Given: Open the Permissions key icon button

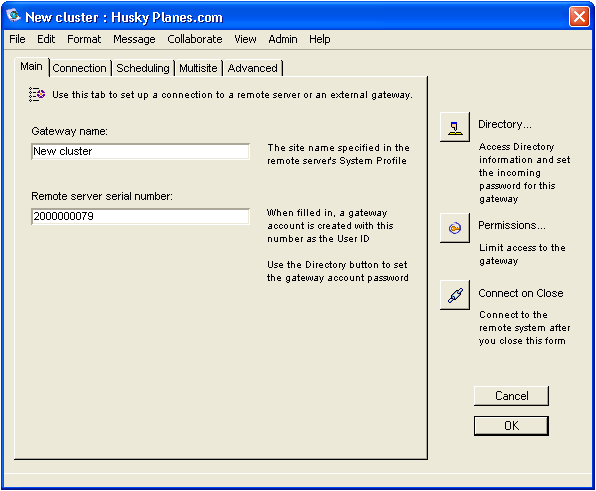Looking at the screenshot, I should [455, 228].
